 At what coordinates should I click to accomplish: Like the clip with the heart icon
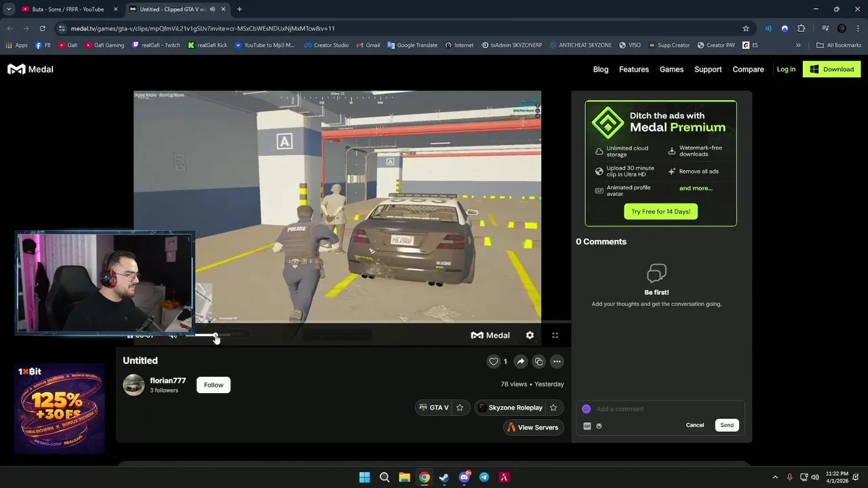[x=494, y=361]
